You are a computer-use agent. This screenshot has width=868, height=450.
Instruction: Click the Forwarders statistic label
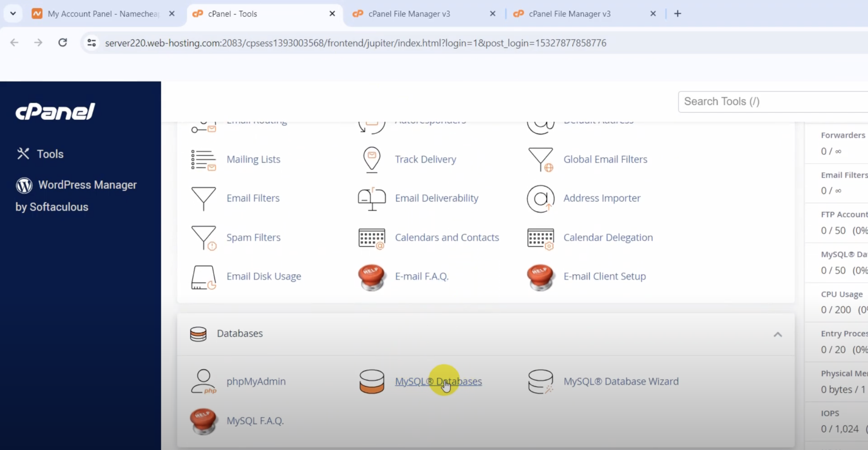(x=843, y=135)
